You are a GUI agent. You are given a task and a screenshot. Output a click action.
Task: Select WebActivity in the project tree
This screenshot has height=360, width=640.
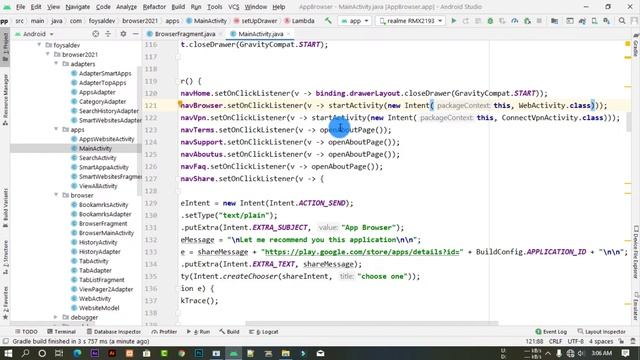(95, 298)
